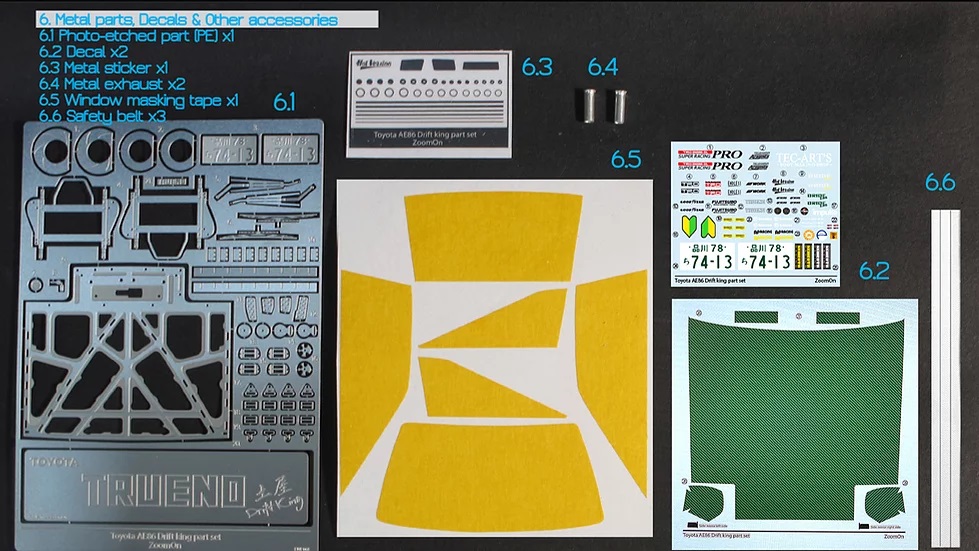Image resolution: width=979 pixels, height=551 pixels.
Task: Click the bottom yellow rear window mask
Action: tap(490, 477)
